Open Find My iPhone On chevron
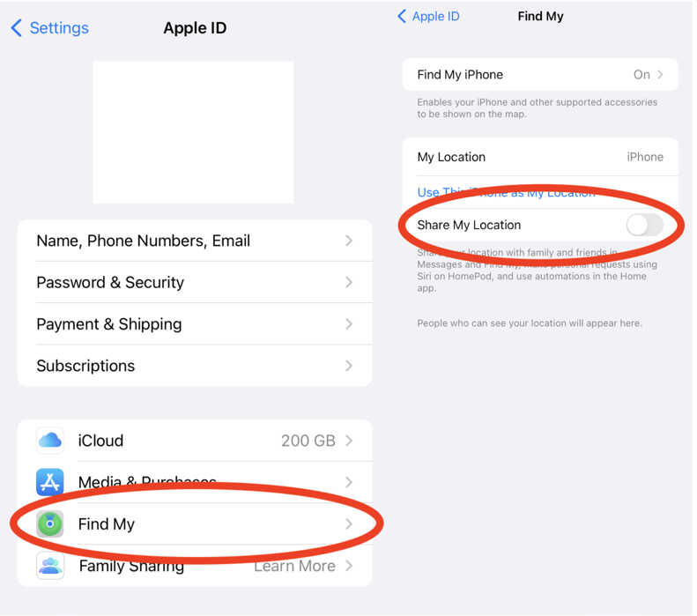Screen dimensions: 697x616 (x=660, y=75)
